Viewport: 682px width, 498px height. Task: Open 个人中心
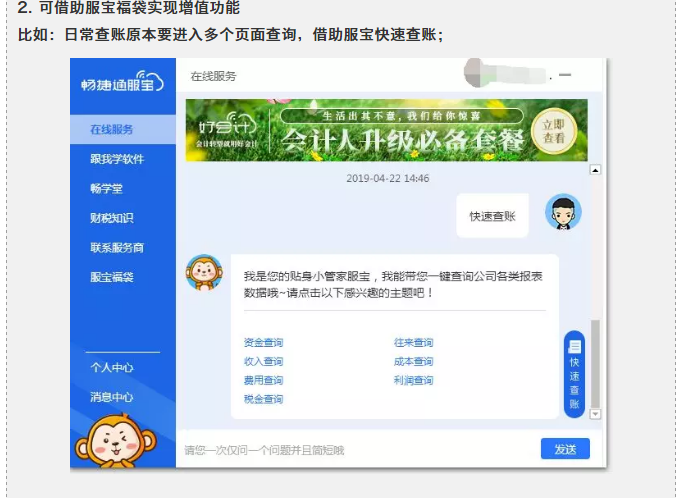[112, 367]
